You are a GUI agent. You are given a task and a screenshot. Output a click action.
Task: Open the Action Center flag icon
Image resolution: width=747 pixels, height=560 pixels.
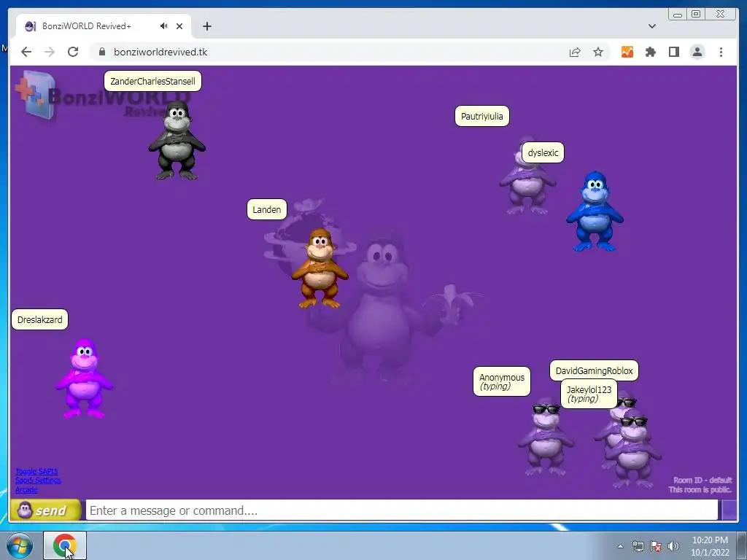[656, 546]
